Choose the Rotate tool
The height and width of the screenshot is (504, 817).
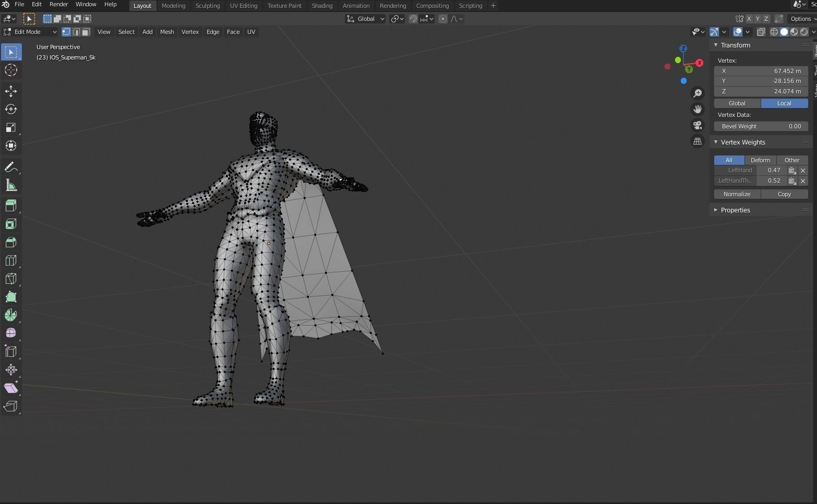pos(11,110)
